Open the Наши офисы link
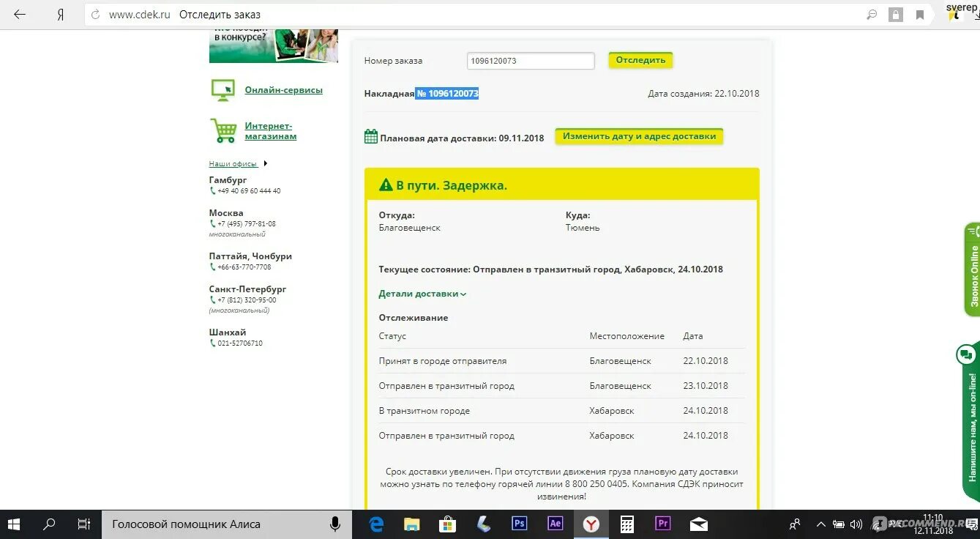980x539 pixels. coord(233,164)
